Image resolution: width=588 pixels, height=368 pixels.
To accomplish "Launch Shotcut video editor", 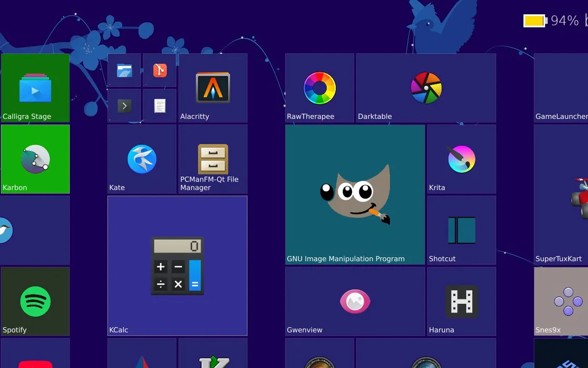I will coord(461,229).
